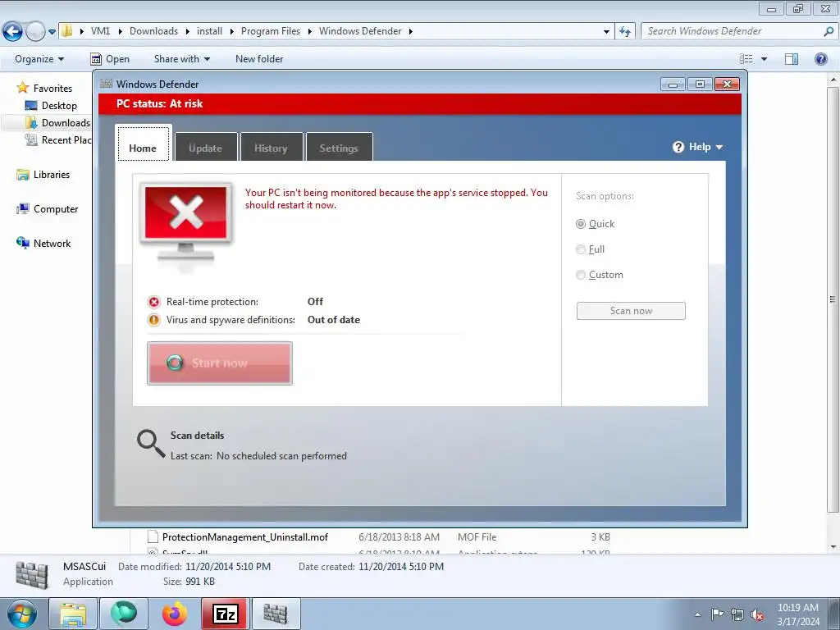Click Open in the Explorer toolbar
Viewport: 840px width, 630px height.
[110, 59]
